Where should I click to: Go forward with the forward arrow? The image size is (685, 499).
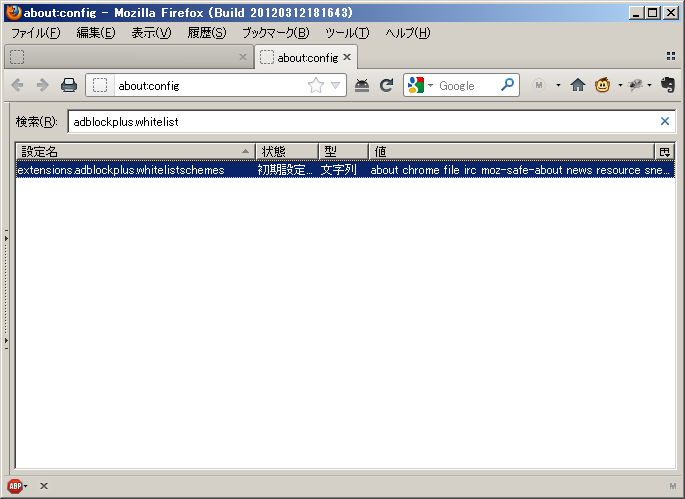click(x=42, y=85)
